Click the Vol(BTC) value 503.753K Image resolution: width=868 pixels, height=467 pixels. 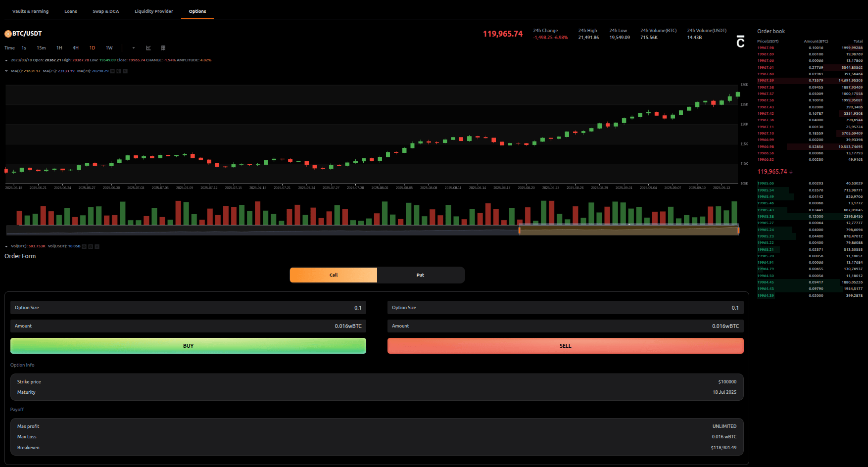37,246
